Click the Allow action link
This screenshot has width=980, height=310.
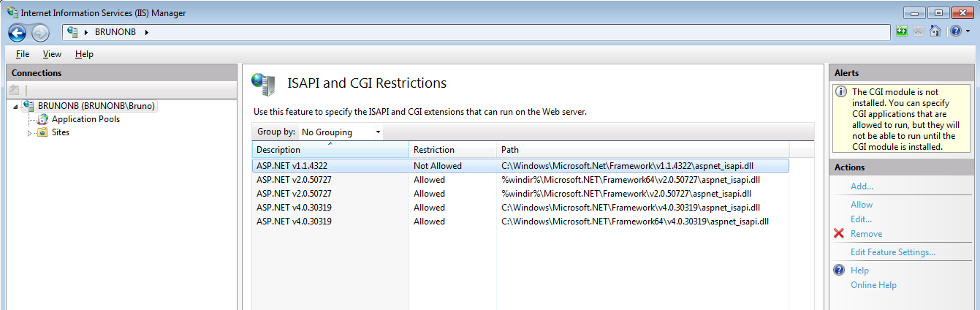[862, 205]
